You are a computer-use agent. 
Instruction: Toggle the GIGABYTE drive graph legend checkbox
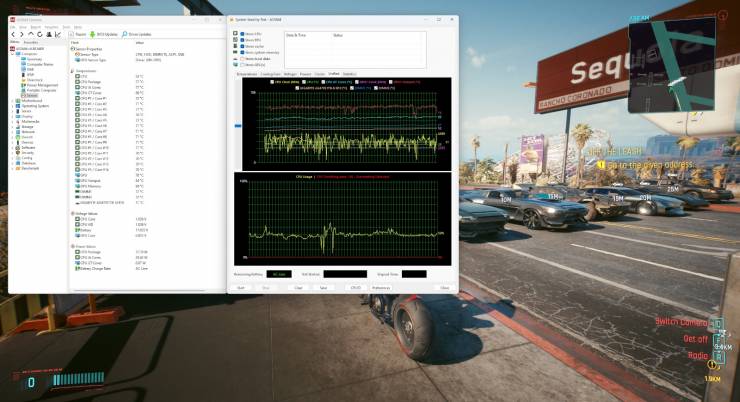[297, 88]
